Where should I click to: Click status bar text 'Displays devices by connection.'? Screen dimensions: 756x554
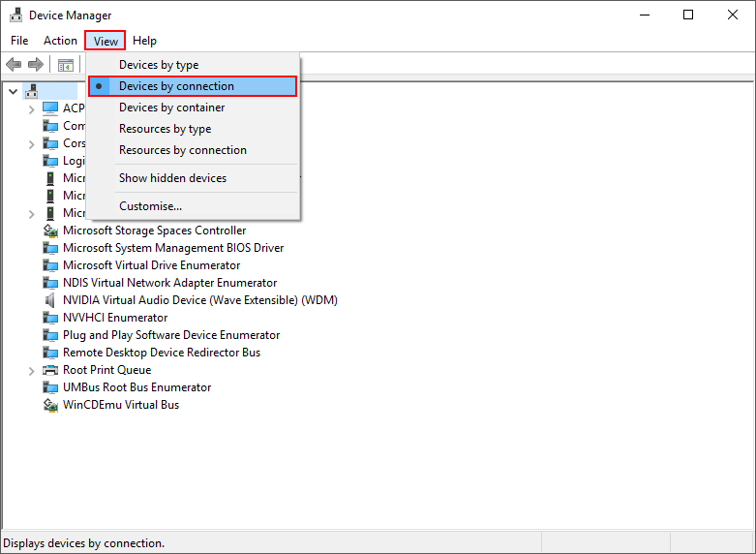84,543
